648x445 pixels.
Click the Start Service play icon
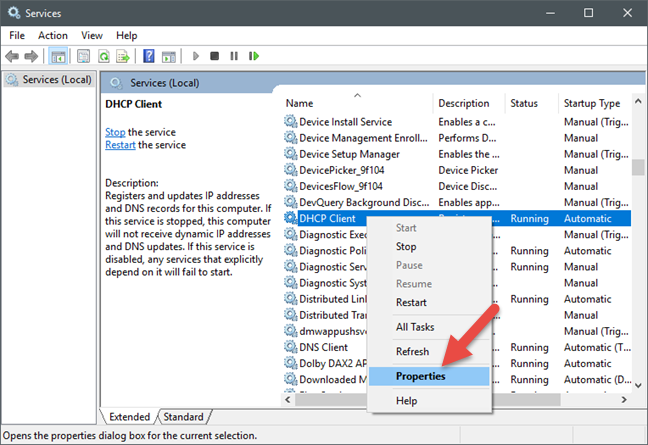pos(196,56)
